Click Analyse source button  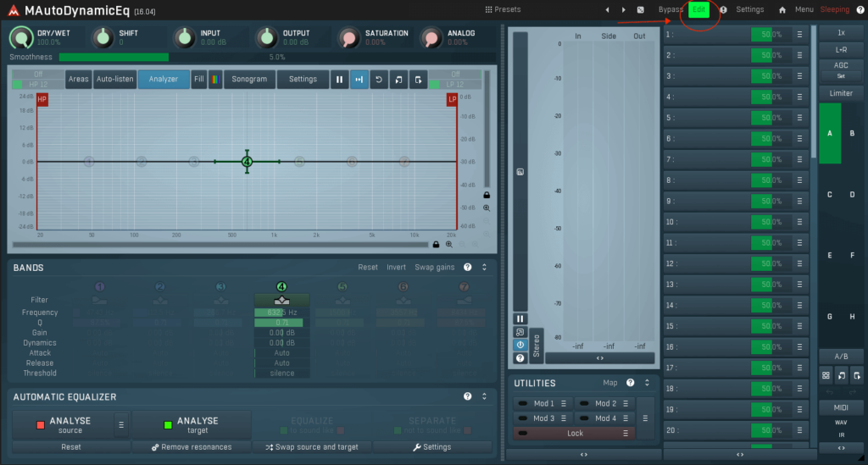pyautogui.click(x=63, y=424)
